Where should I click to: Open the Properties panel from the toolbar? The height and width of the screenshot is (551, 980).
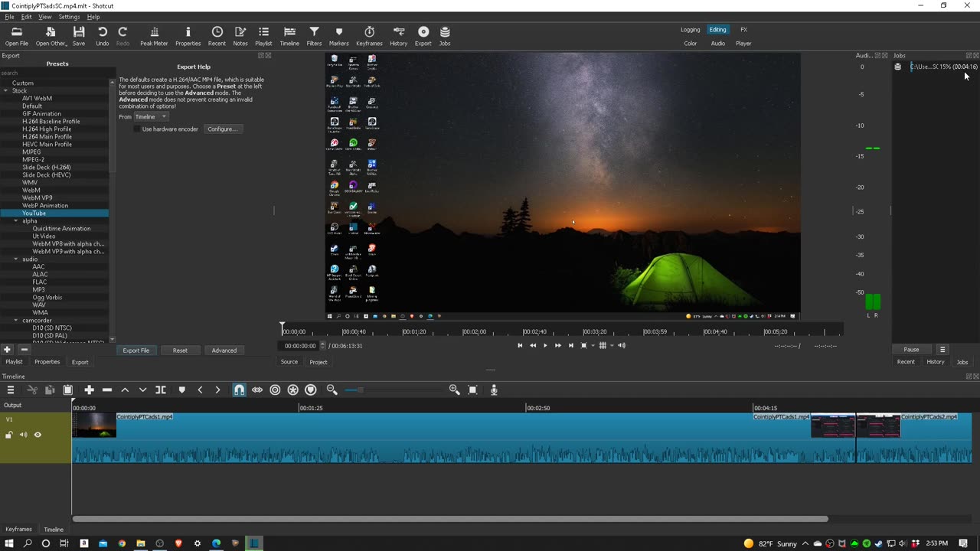tap(188, 35)
